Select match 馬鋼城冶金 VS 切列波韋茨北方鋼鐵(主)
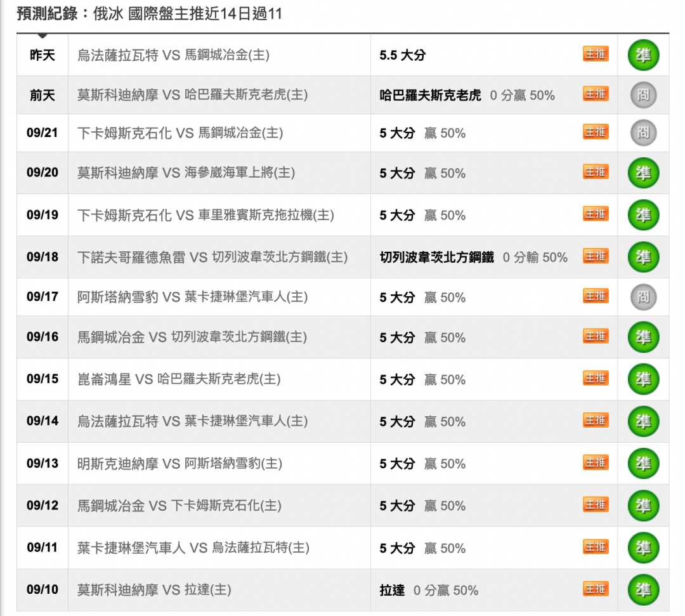685x616 pixels. 192,337
